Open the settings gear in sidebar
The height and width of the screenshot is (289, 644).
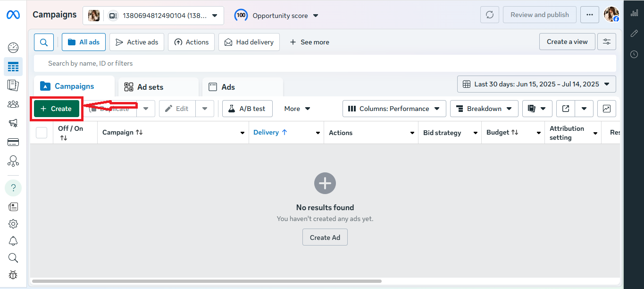coord(13,224)
